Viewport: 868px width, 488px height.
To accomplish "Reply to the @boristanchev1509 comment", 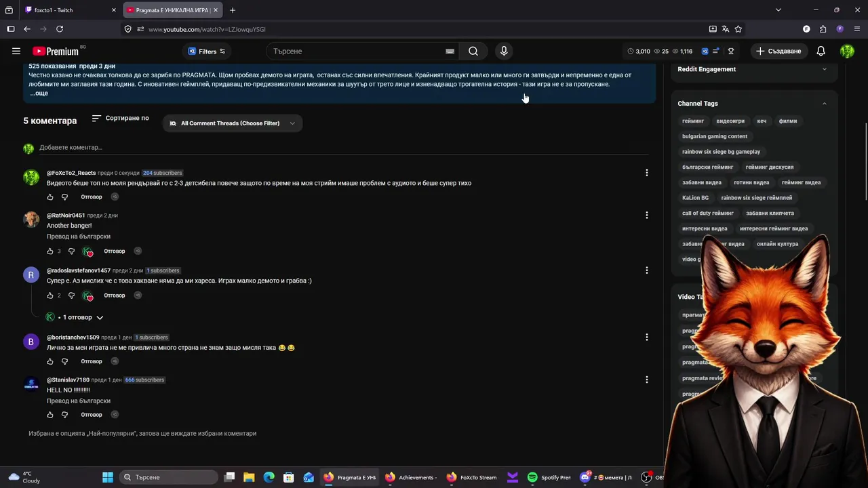I will coord(92,361).
